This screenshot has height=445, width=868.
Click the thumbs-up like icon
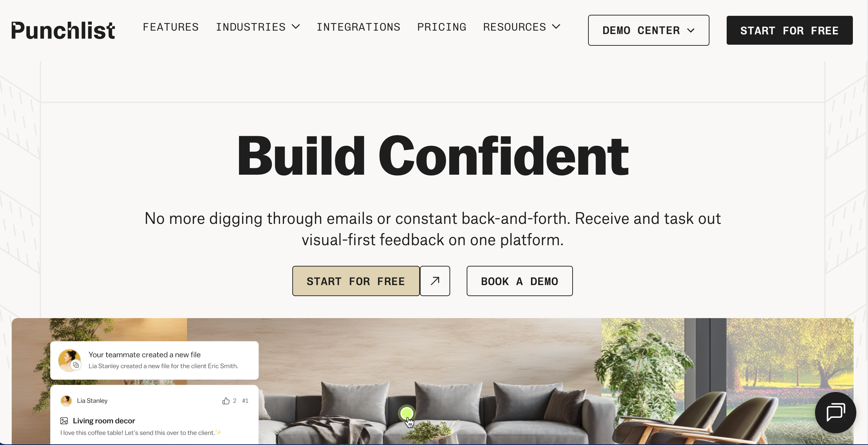[x=226, y=401]
